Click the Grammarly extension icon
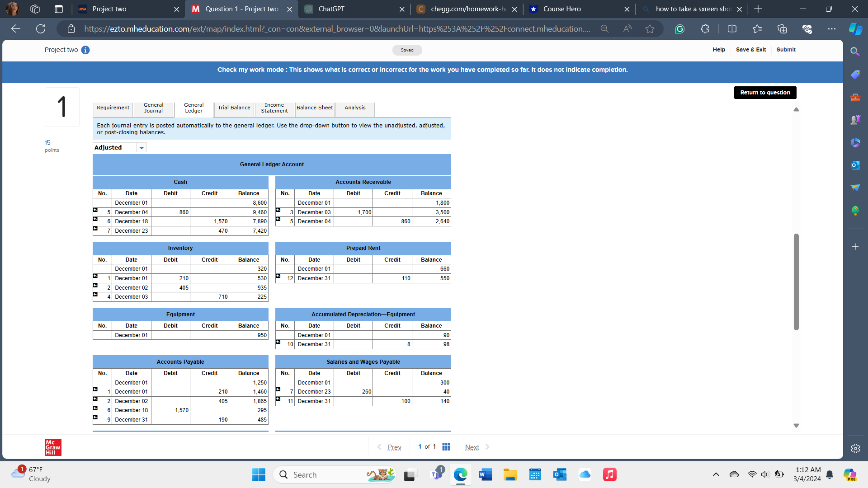Screen dimensions: 868x488 coord(679,29)
